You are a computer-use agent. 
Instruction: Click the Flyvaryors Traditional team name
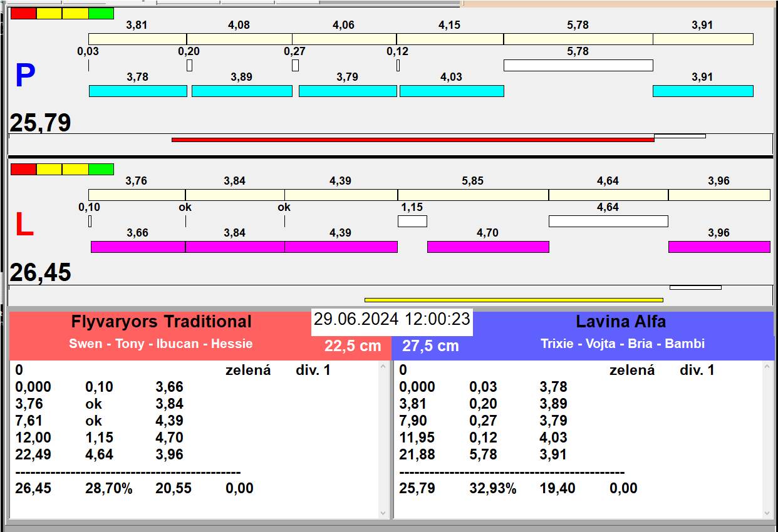tap(162, 322)
